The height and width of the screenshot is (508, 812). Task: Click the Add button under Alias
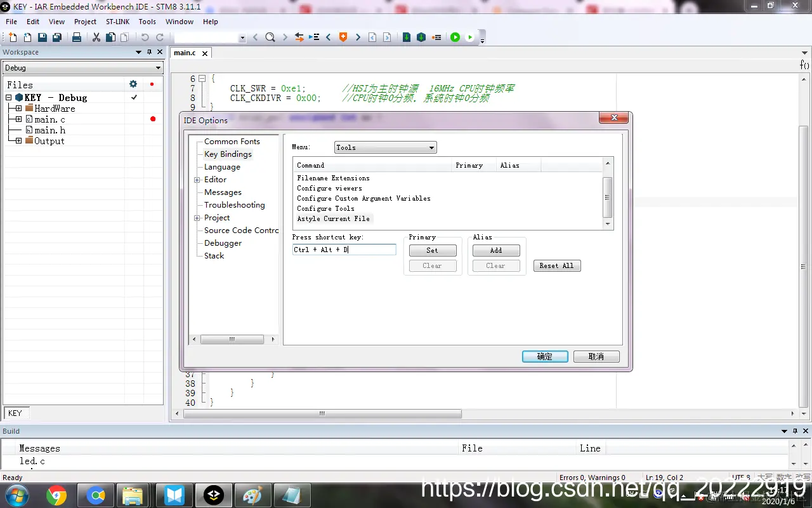(x=496, y=250)
